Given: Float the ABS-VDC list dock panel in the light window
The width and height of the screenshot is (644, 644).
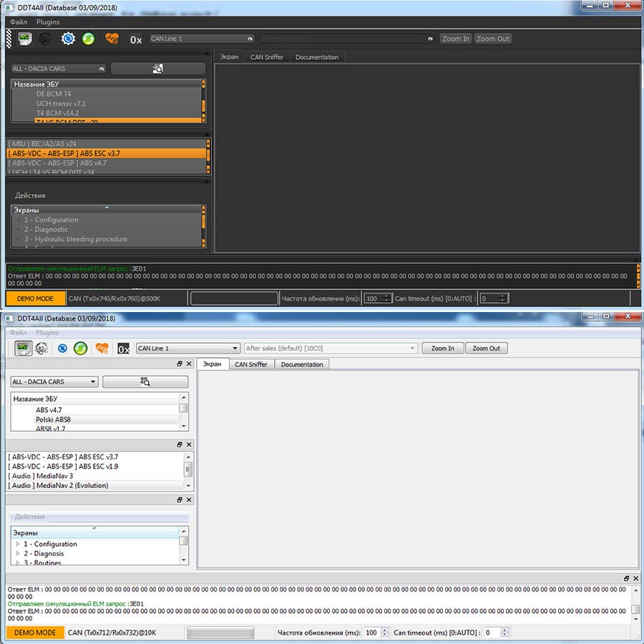Looking at the screenshot, I should pyautogui.click(x=180, y=444).
